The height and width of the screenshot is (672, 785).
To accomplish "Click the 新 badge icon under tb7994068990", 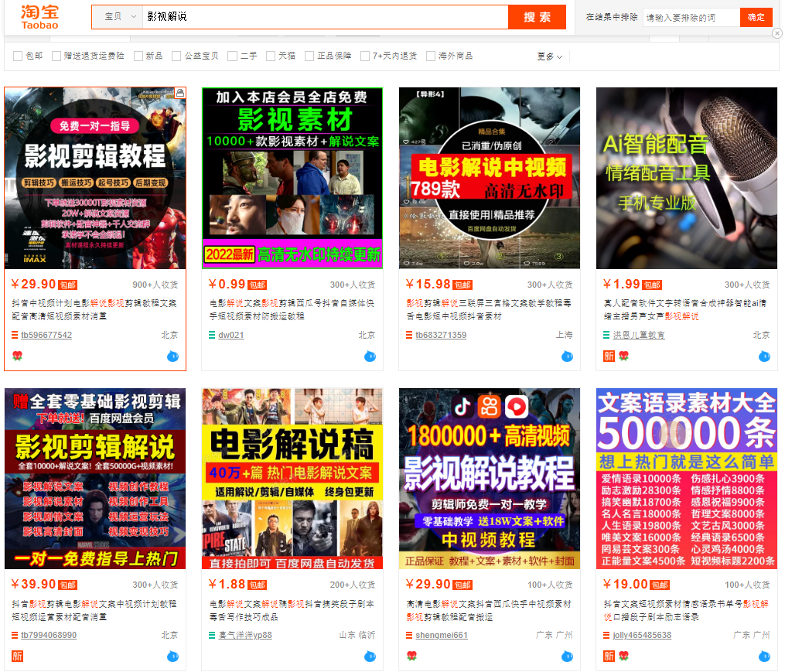I will (17, 656).
